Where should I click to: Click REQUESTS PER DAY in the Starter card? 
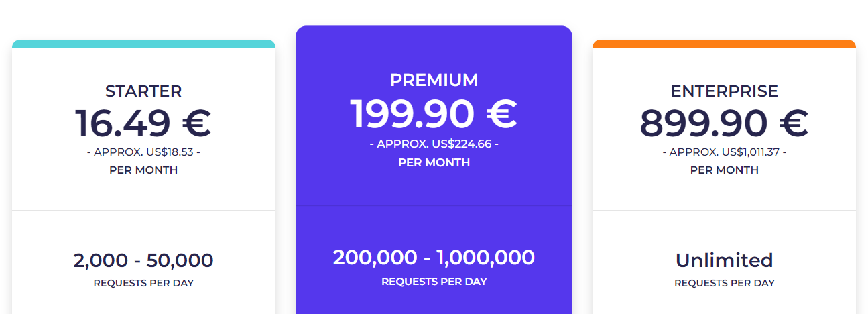point(143,283)
